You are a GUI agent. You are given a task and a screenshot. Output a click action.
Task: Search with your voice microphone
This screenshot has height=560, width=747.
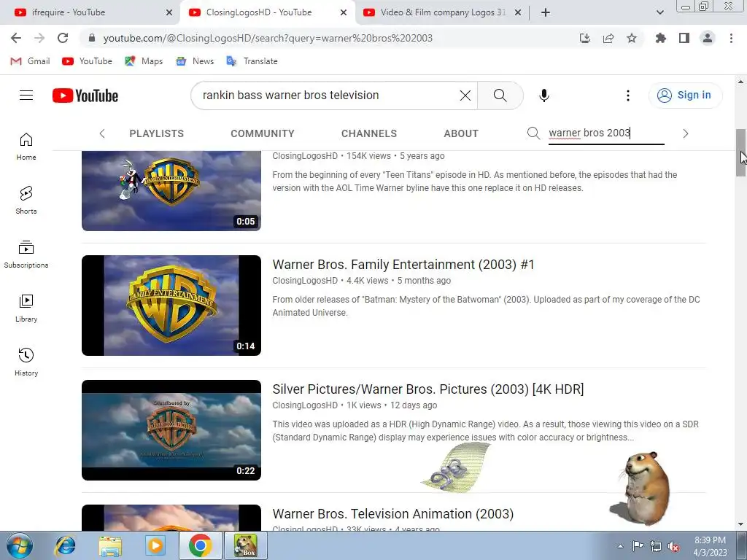(x=544, y=96)
